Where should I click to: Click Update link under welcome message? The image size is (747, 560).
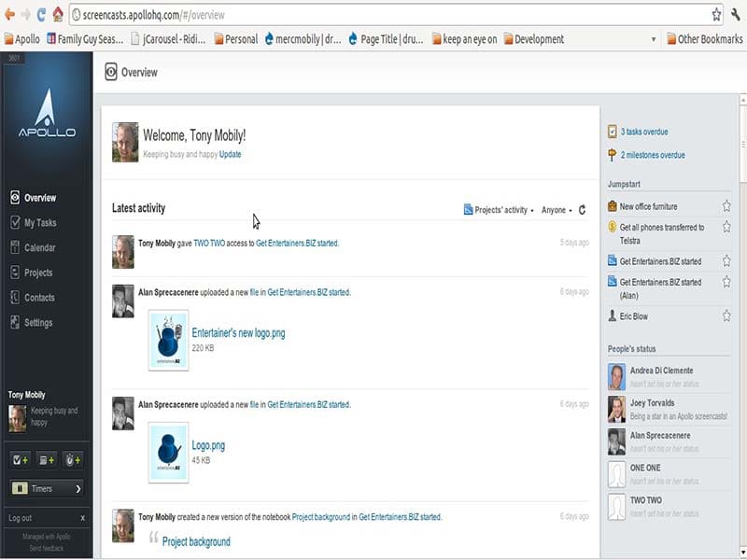[230, 154]
